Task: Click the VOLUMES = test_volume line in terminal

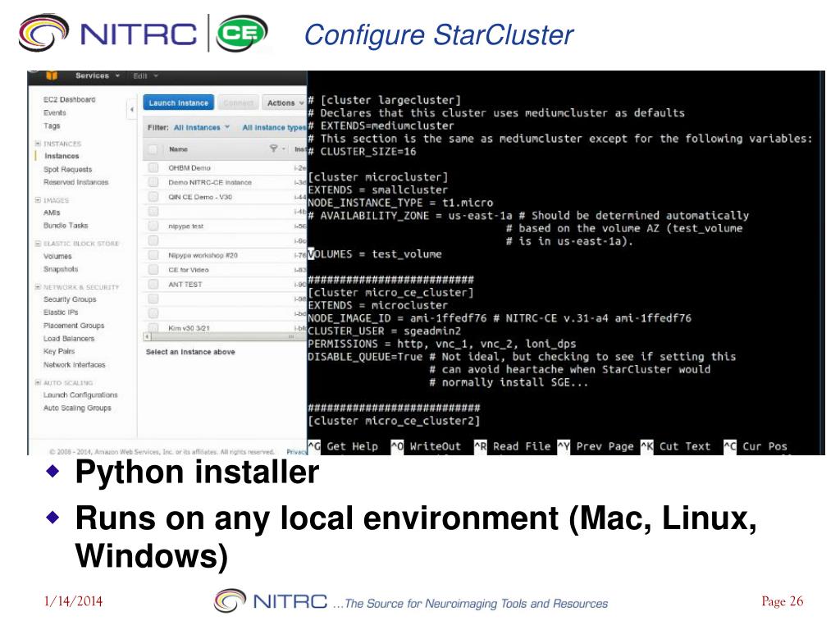Action: click(375, 254)
